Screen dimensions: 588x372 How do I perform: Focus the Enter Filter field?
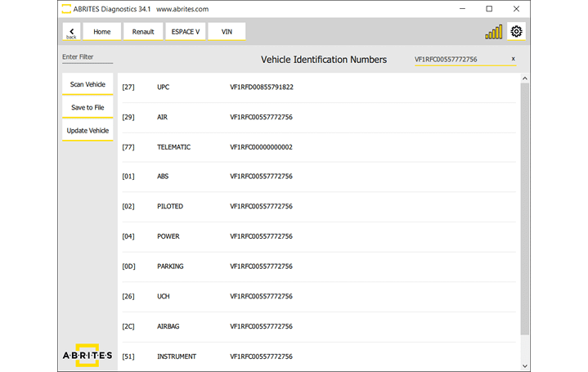pos(88,57)
